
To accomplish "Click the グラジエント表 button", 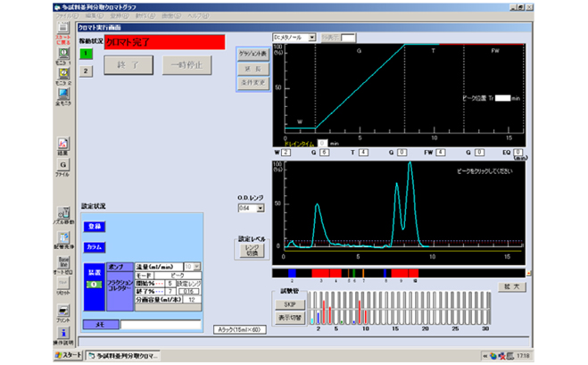I will tap(253, 54).
